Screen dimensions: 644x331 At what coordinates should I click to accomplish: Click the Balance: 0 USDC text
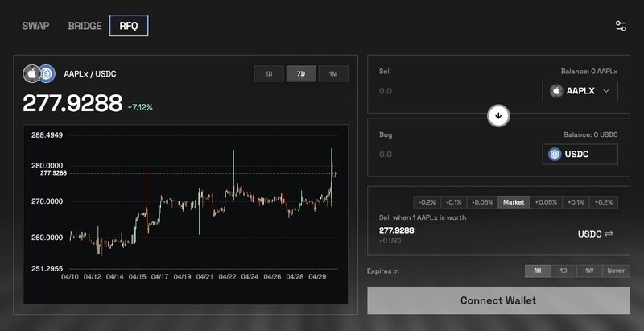(590, 134)
